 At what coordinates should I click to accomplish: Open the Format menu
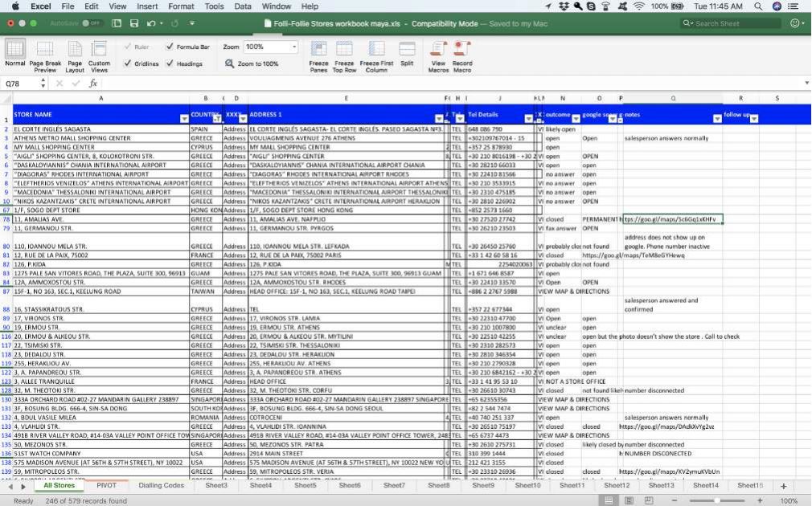181,6
